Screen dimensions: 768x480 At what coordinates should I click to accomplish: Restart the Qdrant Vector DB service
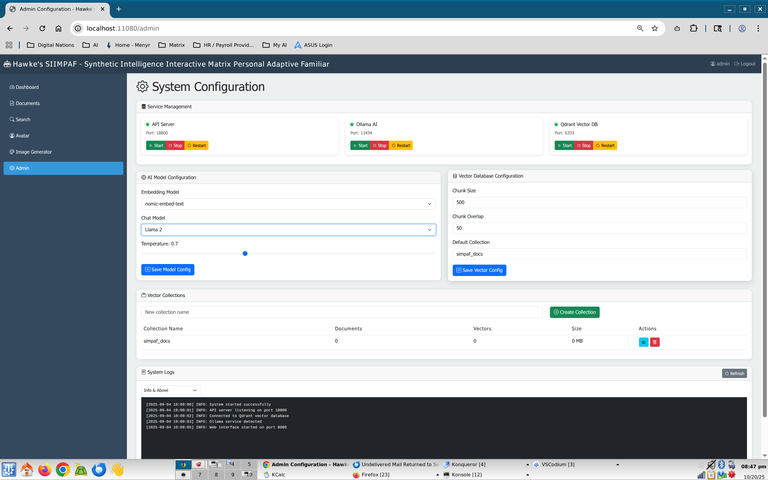[605, 145]
